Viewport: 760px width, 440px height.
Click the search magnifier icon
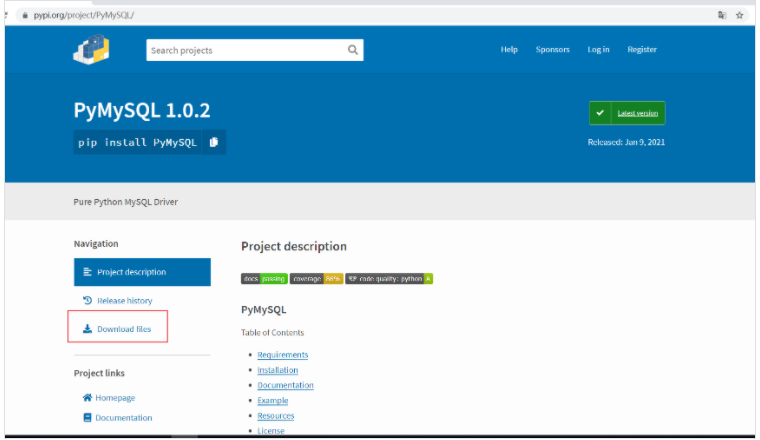click(353, 50)
